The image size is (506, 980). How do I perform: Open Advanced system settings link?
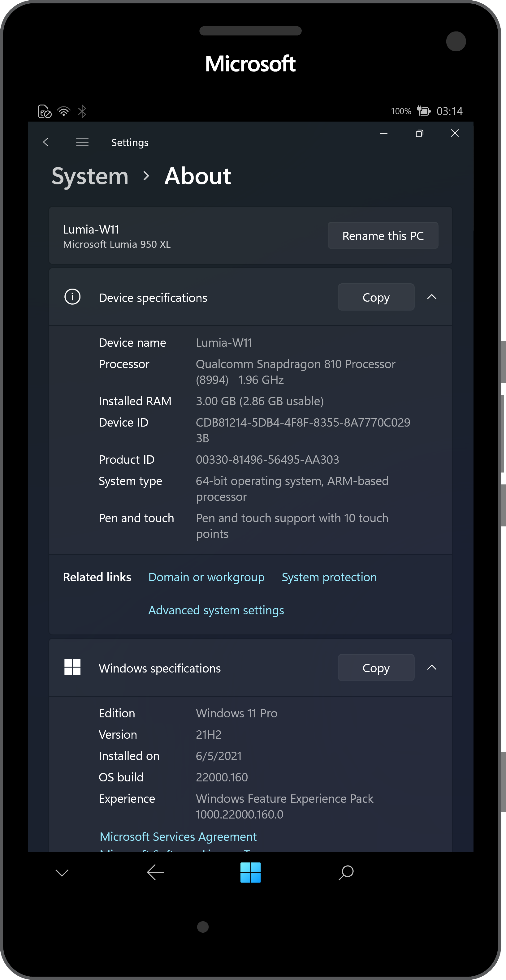click(216, 610)
